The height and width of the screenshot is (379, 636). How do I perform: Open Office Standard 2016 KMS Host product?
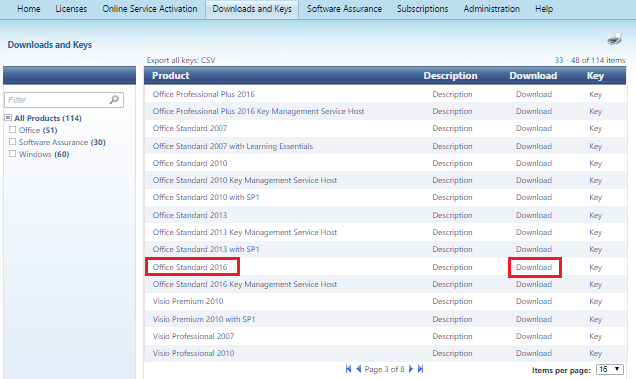click(245, 284)
